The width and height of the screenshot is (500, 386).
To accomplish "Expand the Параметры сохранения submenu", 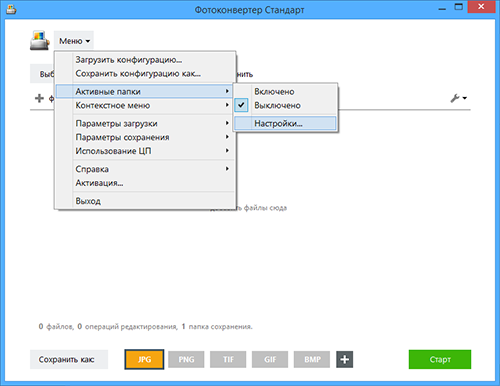I will coord(145,137).
